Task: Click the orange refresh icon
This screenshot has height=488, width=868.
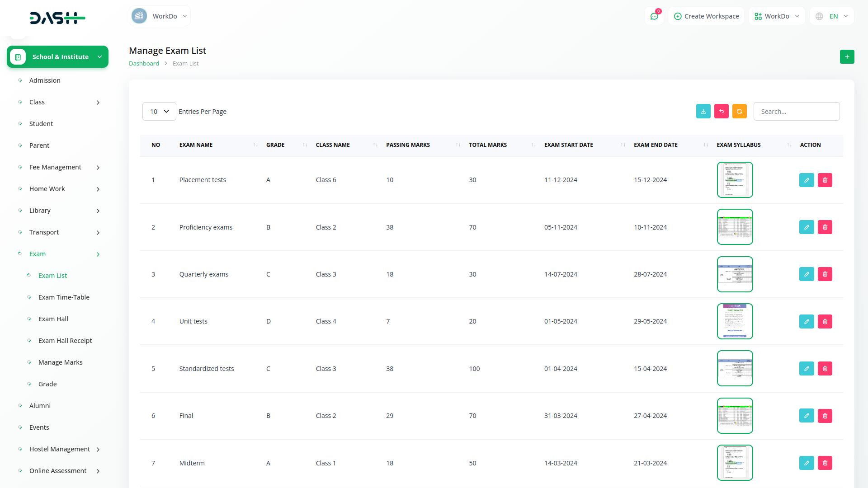Action: click(739, 112)
